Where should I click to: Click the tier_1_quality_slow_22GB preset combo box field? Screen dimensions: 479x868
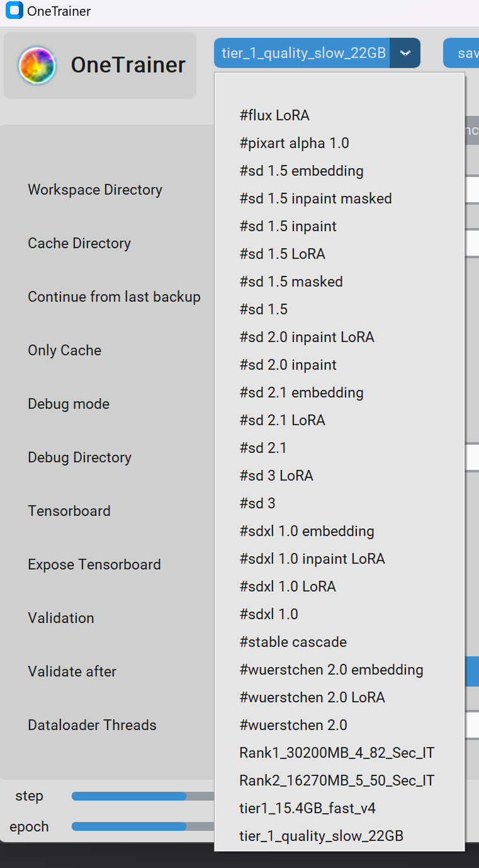[x=303, y=53]
